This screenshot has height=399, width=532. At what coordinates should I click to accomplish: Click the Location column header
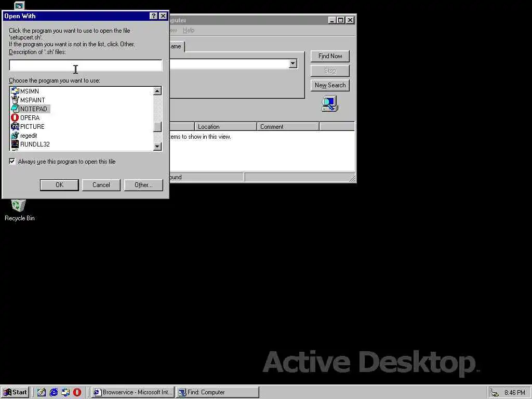click(x=225, y=127)
